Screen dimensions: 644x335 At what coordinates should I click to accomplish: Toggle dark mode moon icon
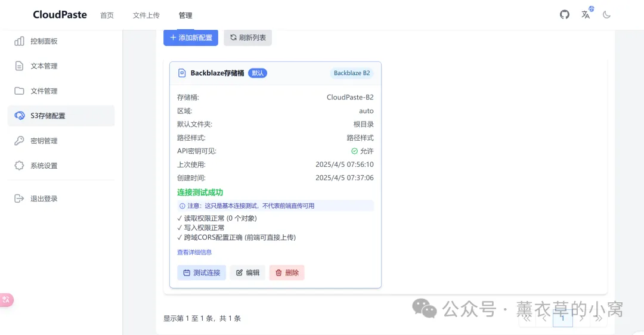tap(606, 15)
